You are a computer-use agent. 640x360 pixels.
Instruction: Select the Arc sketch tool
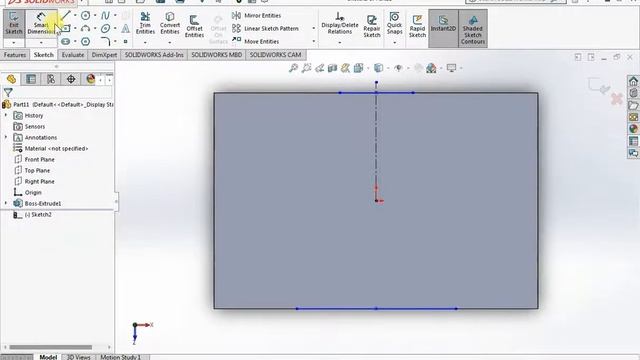85,29
